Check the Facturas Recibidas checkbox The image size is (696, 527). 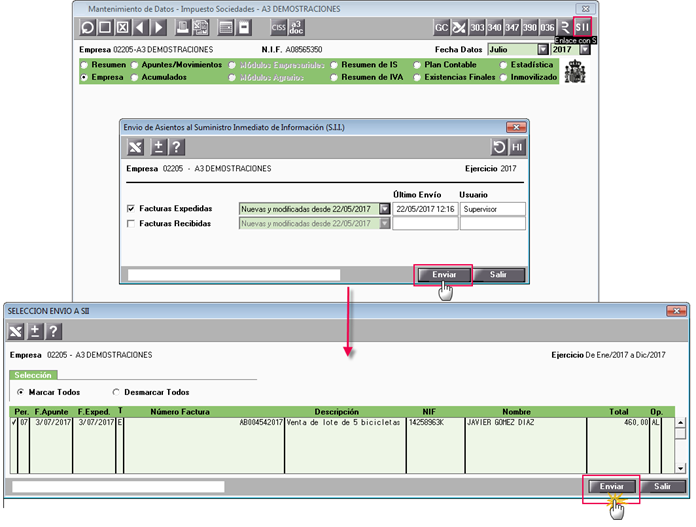click(x=130, y=223)
